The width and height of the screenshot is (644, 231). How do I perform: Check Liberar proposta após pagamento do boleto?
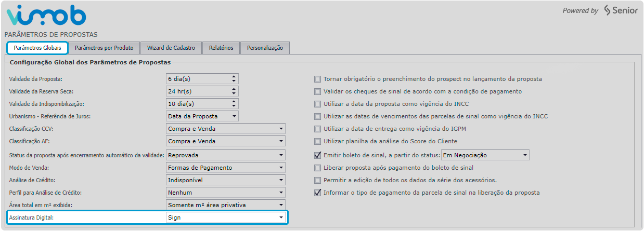[317, 168]
